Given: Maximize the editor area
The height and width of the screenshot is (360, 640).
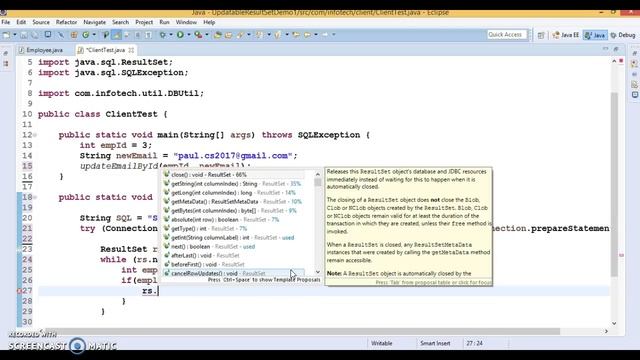Looking at the screenshot, I should point(616,49).
